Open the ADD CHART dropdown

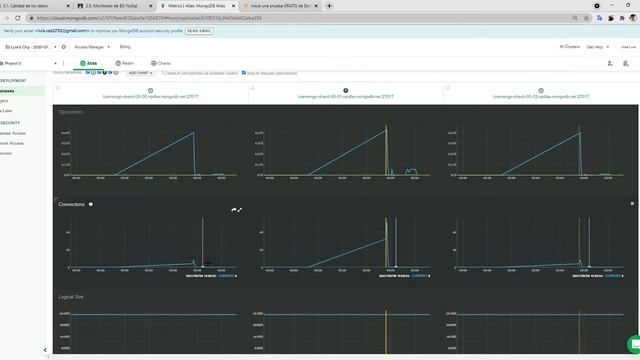[140, 73]
